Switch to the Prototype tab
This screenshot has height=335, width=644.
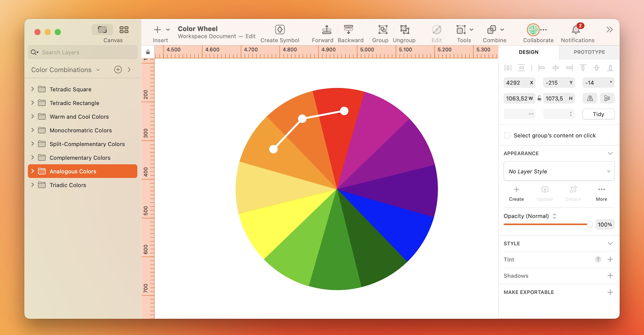(589, 52)
